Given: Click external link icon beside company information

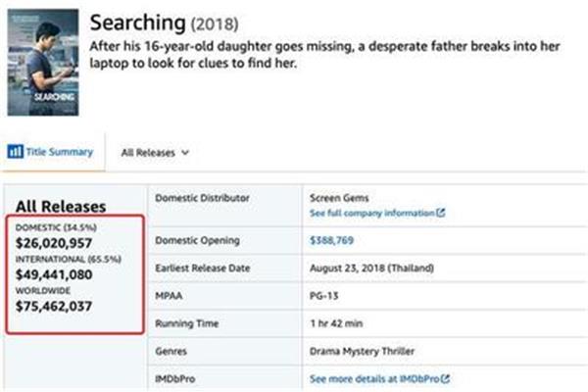Looking at the screenshot, I should pos(441,213).
